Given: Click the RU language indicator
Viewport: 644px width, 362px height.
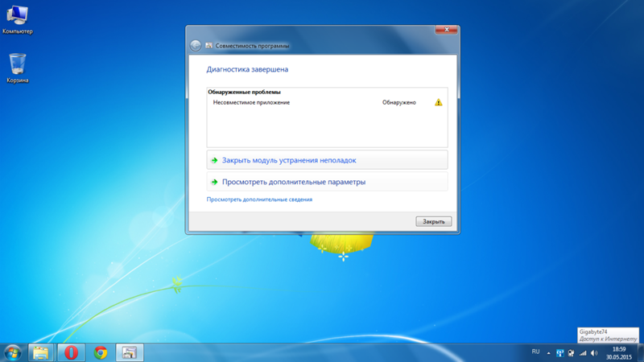Looking at the screenshot, I should (535, 352).
